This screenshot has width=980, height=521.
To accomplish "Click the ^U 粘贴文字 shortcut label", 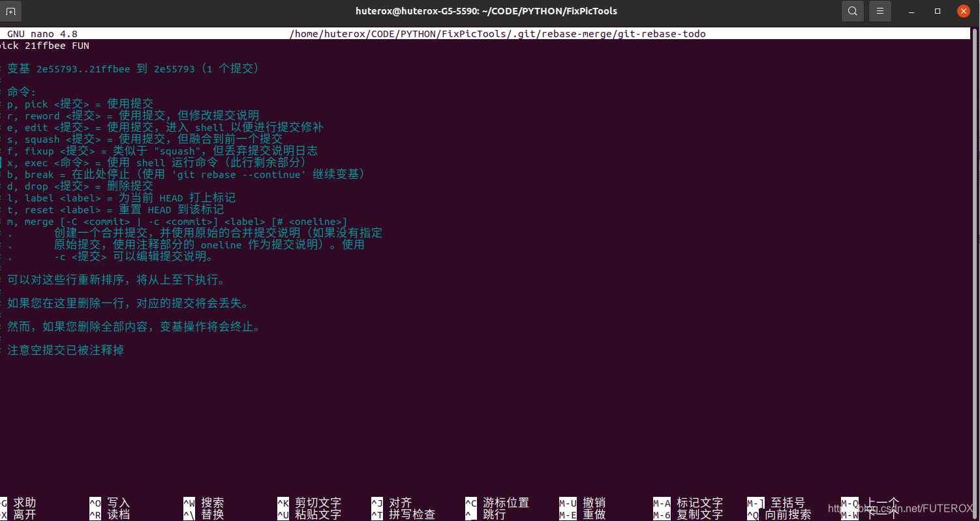I will tap(309, 514).
